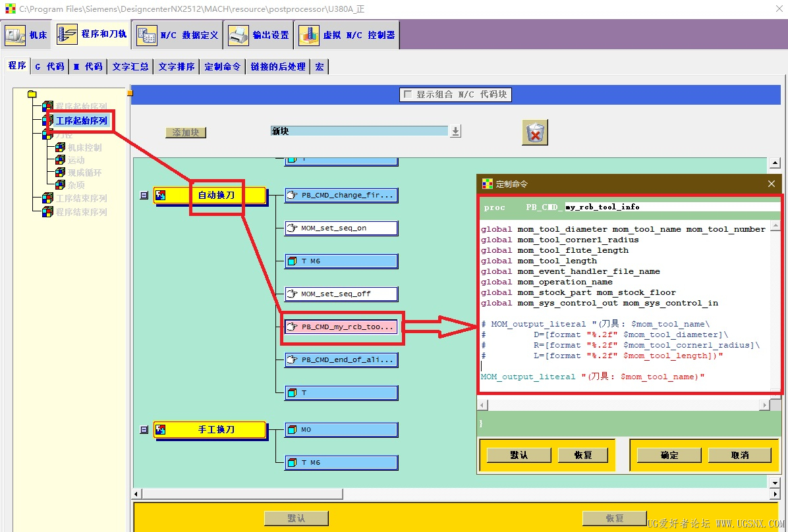Viewport: 788px width, 532px height.
Task: Click cube icon on M0 block
Action: coord(292,429)
